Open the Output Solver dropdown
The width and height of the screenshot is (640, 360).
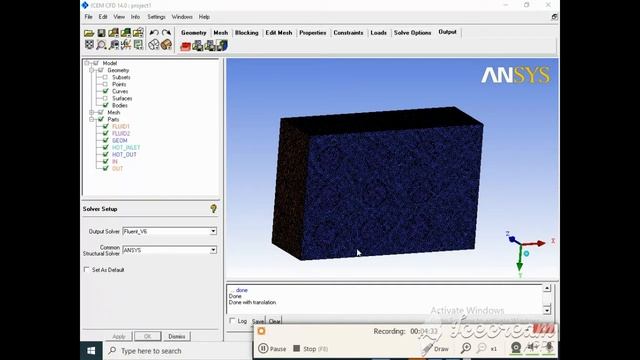pyautogui.click(x=213, y=231)
